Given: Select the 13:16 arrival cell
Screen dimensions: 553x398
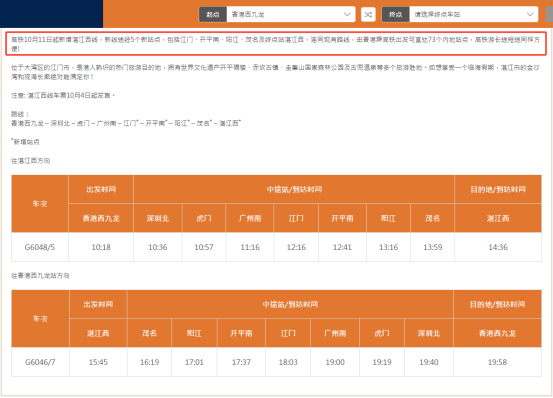Looking at the screenshot, I should (x=388, y=247).
